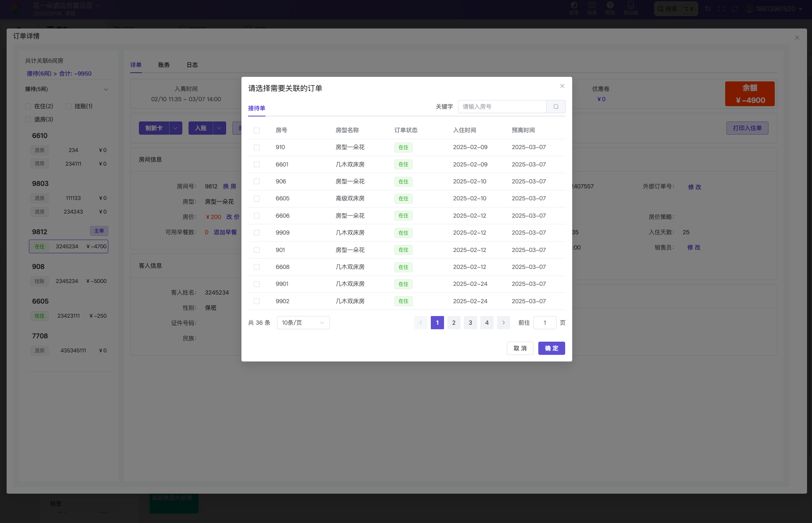This screenshot has height=523, width=812.
Task: Click 修改 next to 销售员
Action: point(694,247)
